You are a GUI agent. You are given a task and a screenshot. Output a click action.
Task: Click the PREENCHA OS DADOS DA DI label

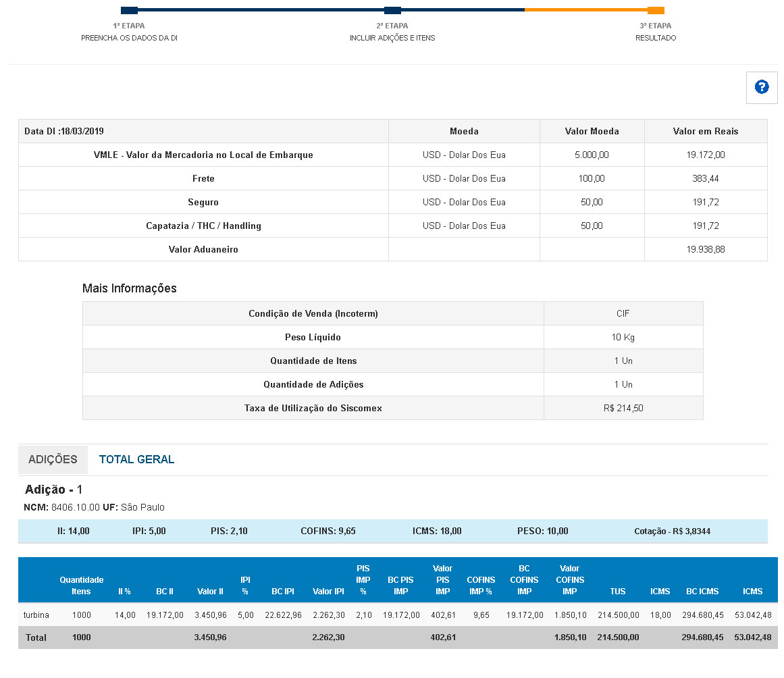pos(129,38)
